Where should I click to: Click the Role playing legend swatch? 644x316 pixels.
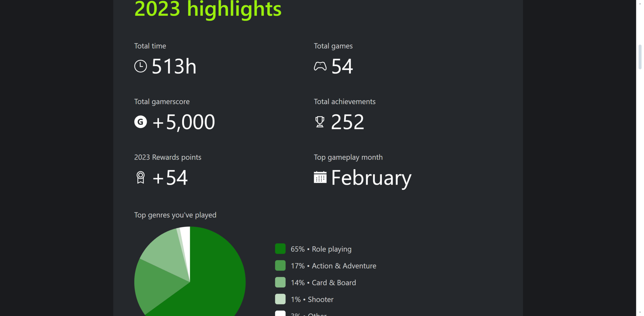[x=280, y=249]
